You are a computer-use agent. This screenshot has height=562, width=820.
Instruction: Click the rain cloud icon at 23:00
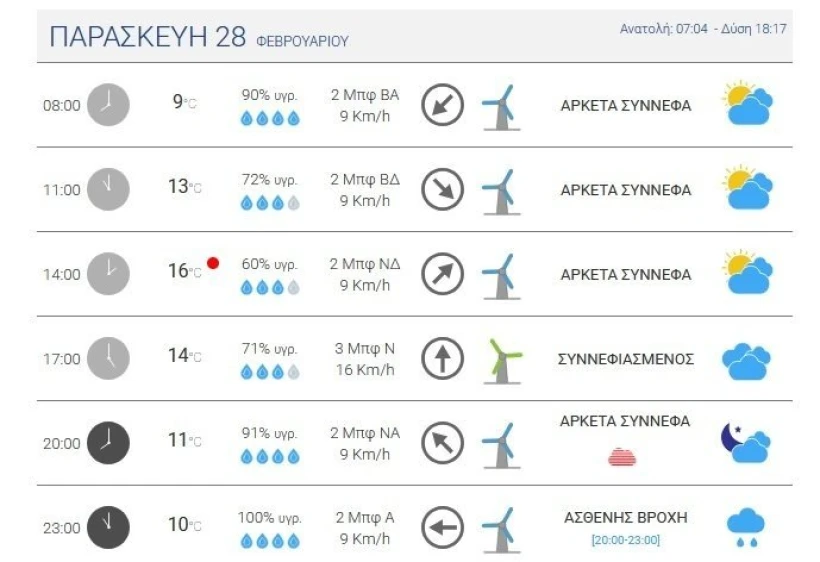[x=746, y=527]
